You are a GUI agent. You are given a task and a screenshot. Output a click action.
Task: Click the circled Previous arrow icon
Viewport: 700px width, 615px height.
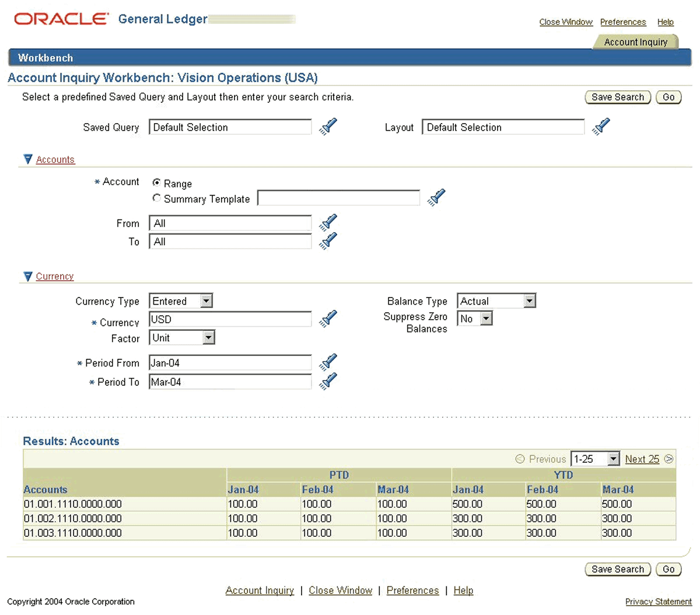coord(520,459)
